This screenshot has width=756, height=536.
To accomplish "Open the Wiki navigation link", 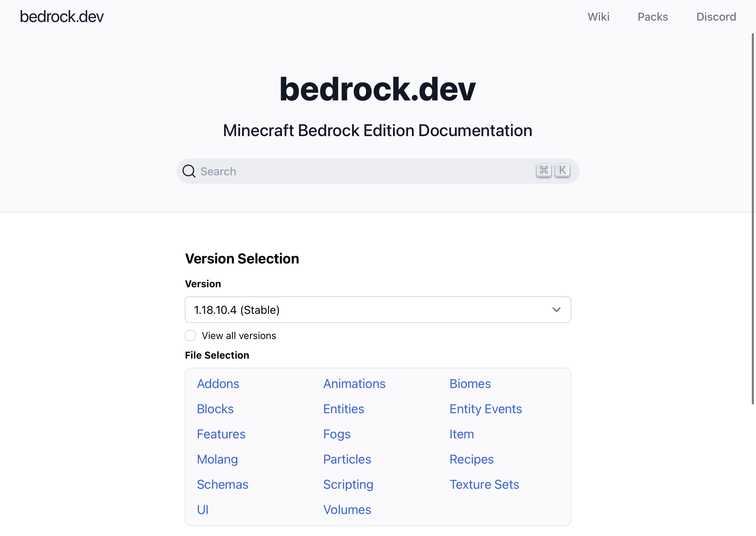I will click(598, 17).
